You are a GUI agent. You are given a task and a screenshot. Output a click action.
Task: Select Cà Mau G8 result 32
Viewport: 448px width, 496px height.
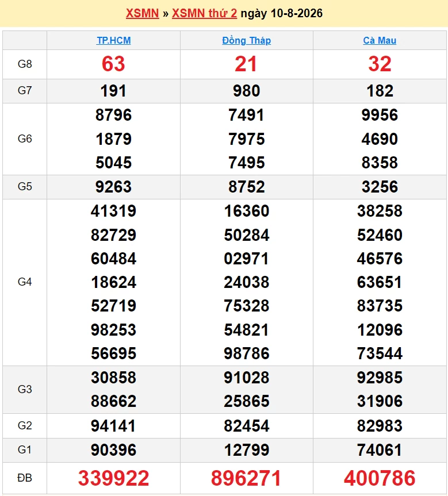pyautogui.click(x=380, y=64)
